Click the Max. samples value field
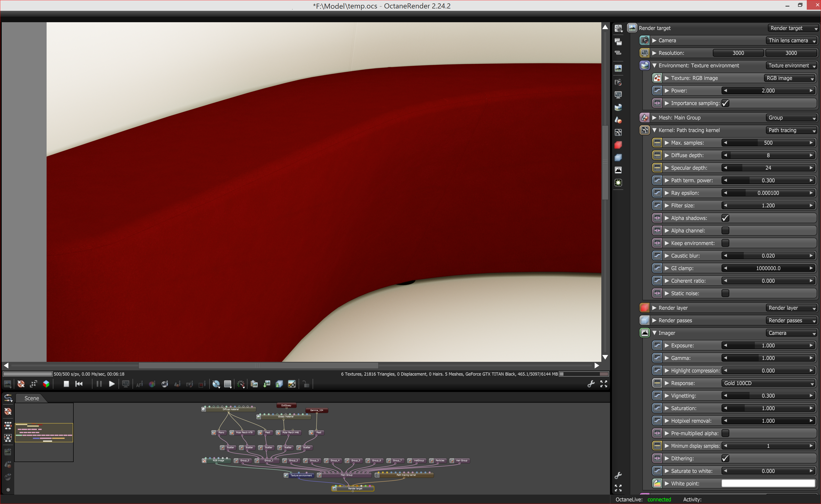 point(768,143)
